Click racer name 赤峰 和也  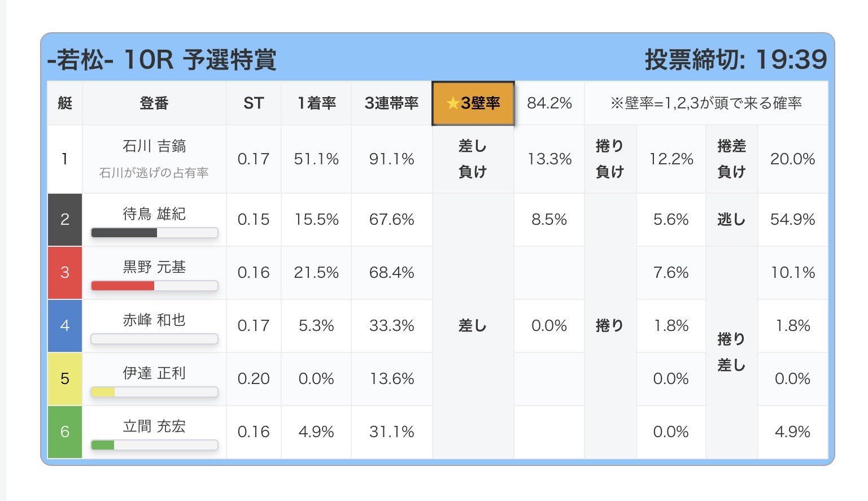(154, 320)
